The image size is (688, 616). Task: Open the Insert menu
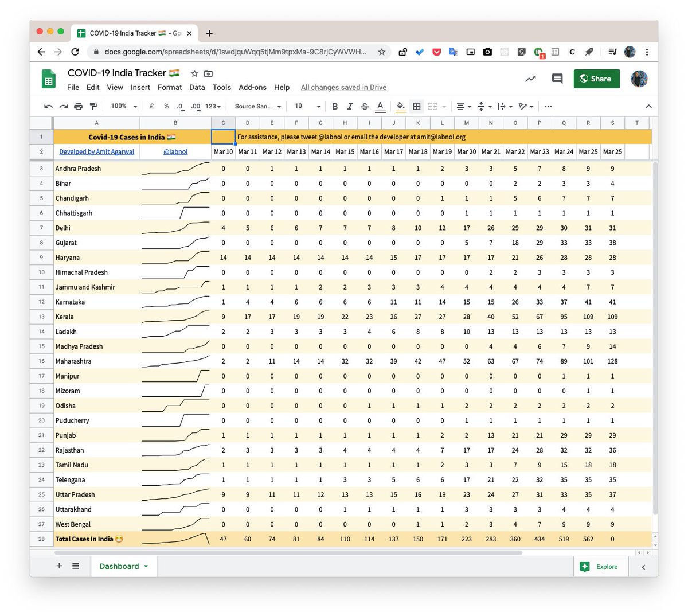pyautogui.click(x=140, y=87)
